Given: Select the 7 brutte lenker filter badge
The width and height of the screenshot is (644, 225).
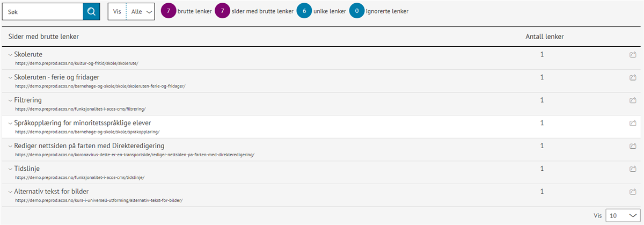Looking at the screenshot, I should click(x=169, y=11).
